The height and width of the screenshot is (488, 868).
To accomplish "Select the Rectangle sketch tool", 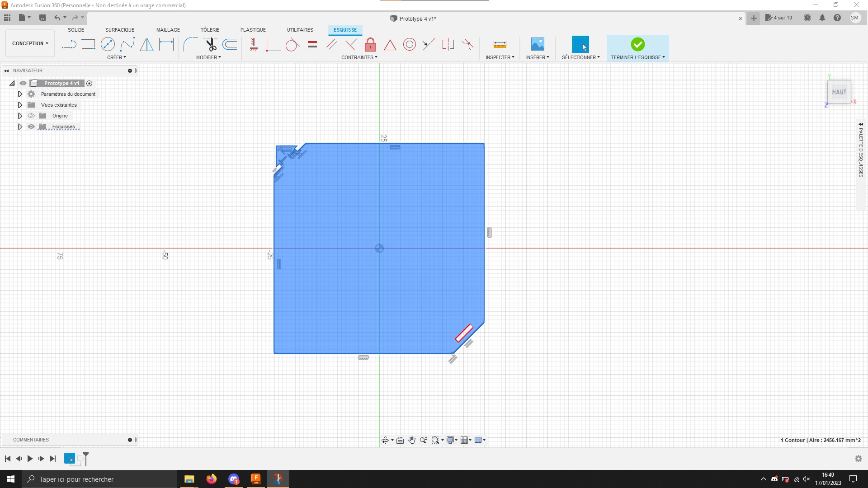I will pyautogui.click(x=88, y=44).
